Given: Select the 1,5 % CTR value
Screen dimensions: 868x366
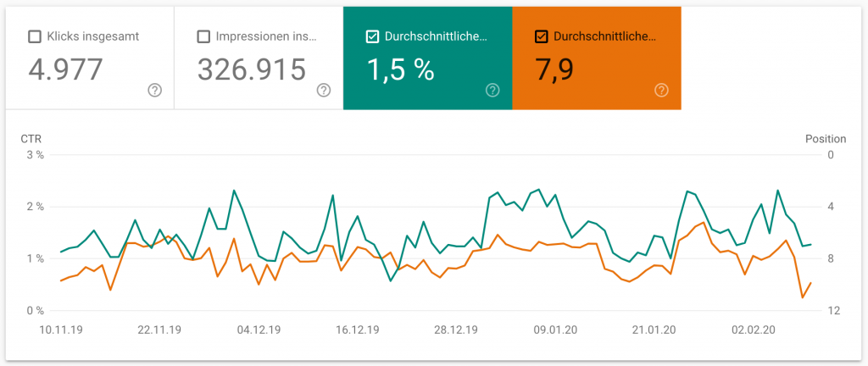Looking at the screenshot, I should click(401, 69).
